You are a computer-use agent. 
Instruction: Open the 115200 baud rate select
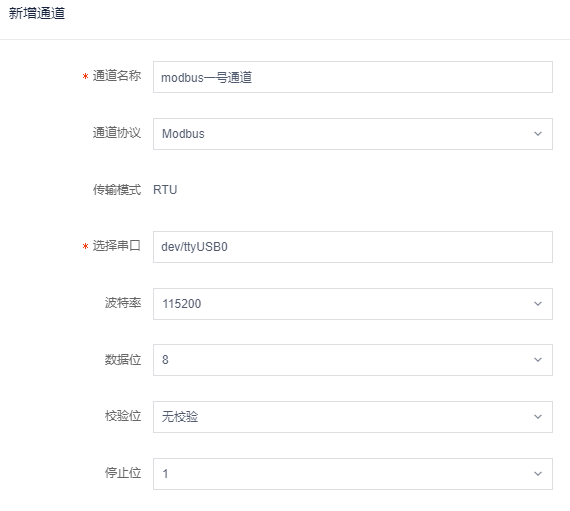353,304
